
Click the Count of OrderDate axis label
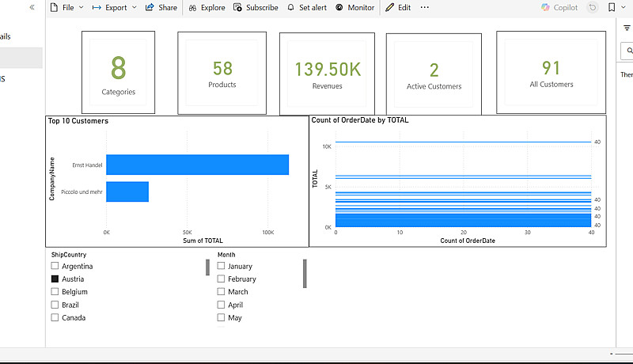468,241
